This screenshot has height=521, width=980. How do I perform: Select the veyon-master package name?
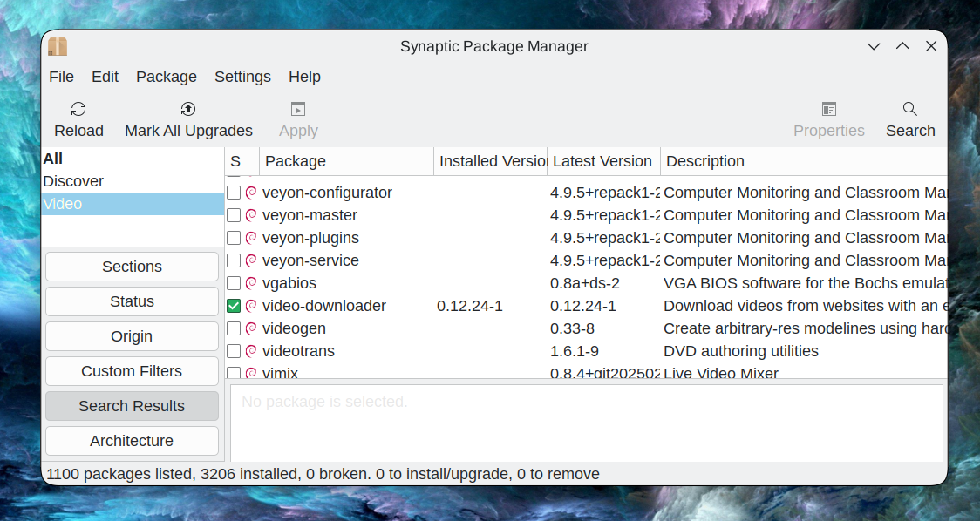[x=310, y=215]
